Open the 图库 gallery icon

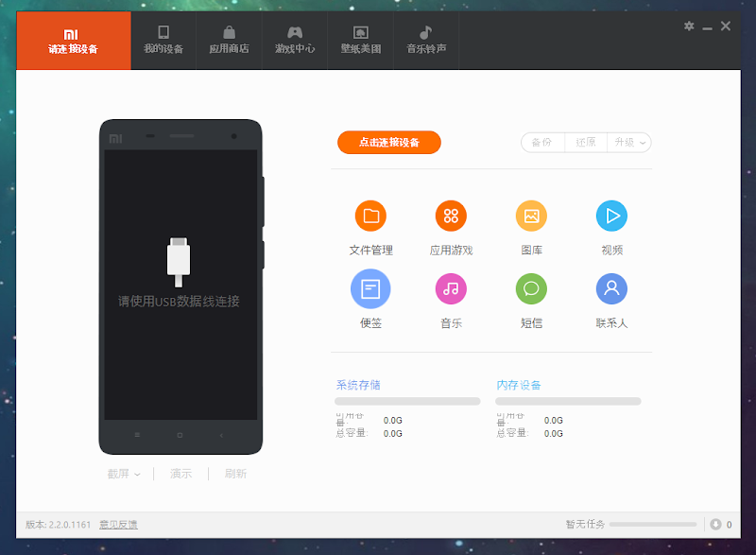click(531, 216)
